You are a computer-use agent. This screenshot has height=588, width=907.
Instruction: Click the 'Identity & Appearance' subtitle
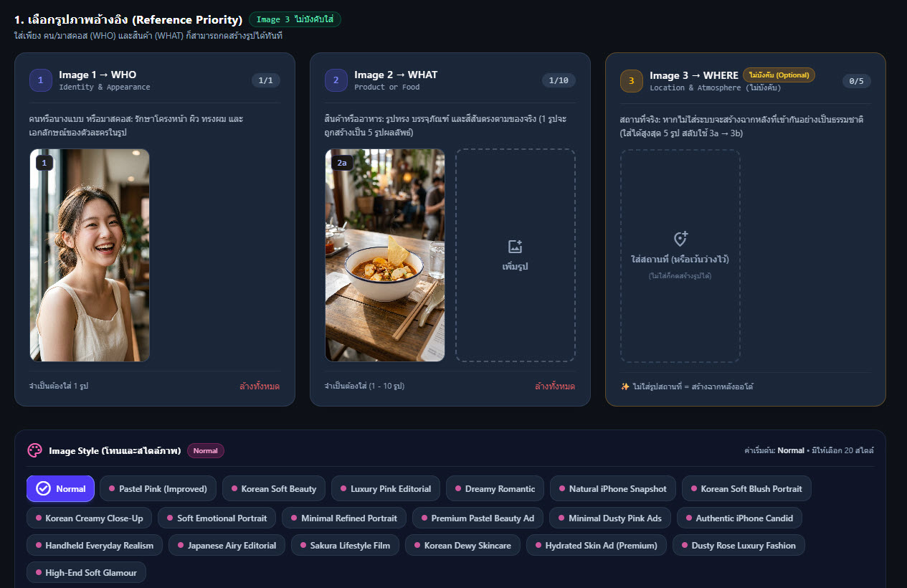[x=105, y=87]
